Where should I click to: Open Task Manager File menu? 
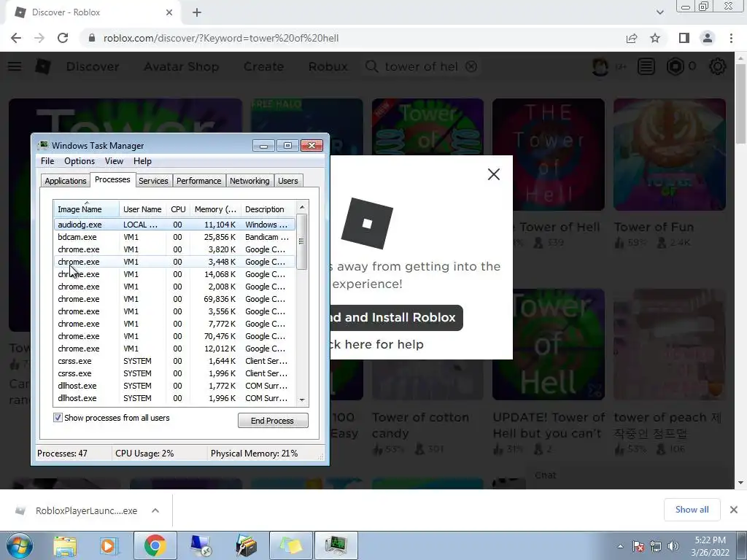click(x=47, y=161)
